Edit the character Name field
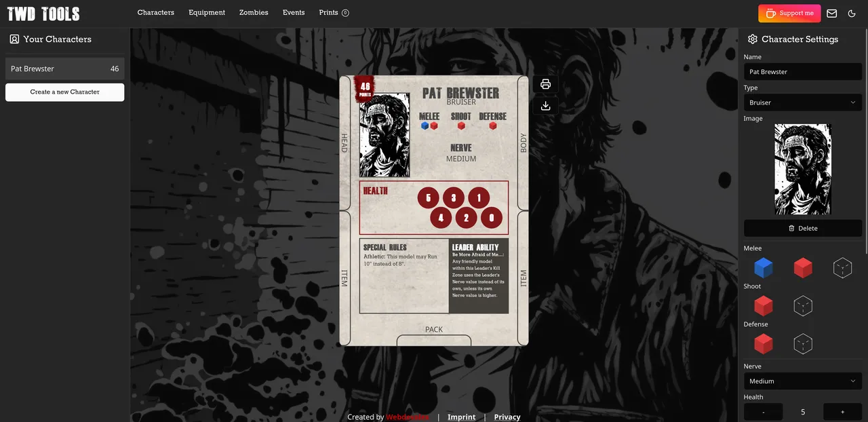Viewport: 868px width, 422px height. pos(803,71)
